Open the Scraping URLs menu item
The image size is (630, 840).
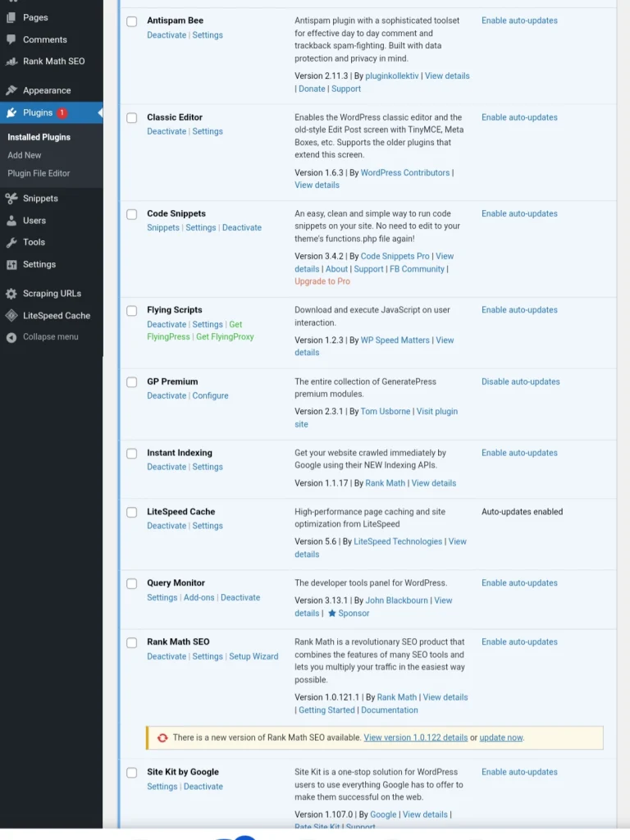(x=52, y=294)
